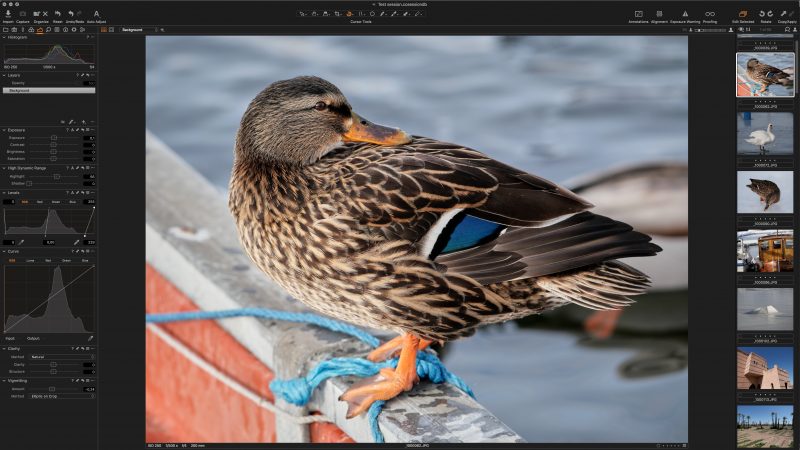This screenshot has width=800, height=450.
Task: Select the Crop cursor tool
Action: click(337, 14)
